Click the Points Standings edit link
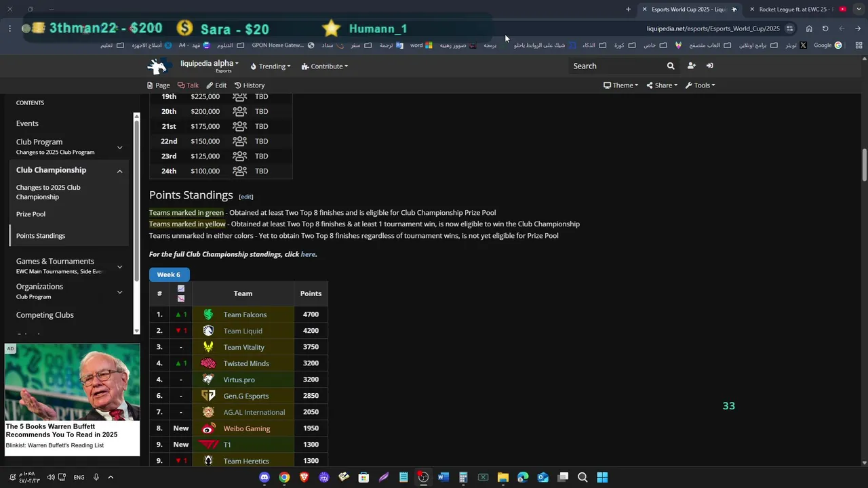 click(246, 197)
